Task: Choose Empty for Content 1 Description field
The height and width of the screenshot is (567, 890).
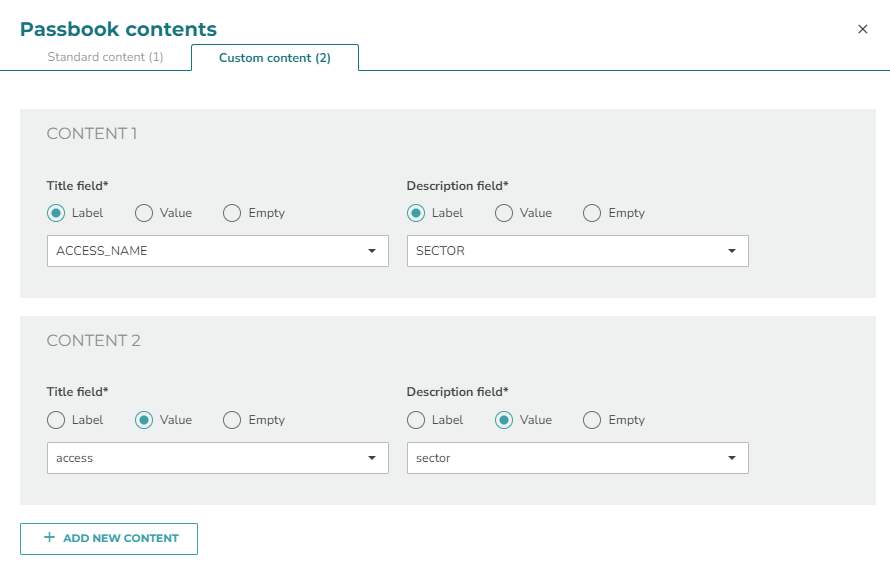Action: tap(591, 213)
